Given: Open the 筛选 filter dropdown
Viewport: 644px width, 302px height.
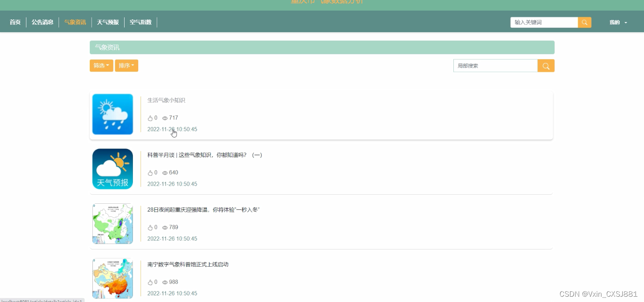Looking at the screenshot, I should [x=101, y=66].
